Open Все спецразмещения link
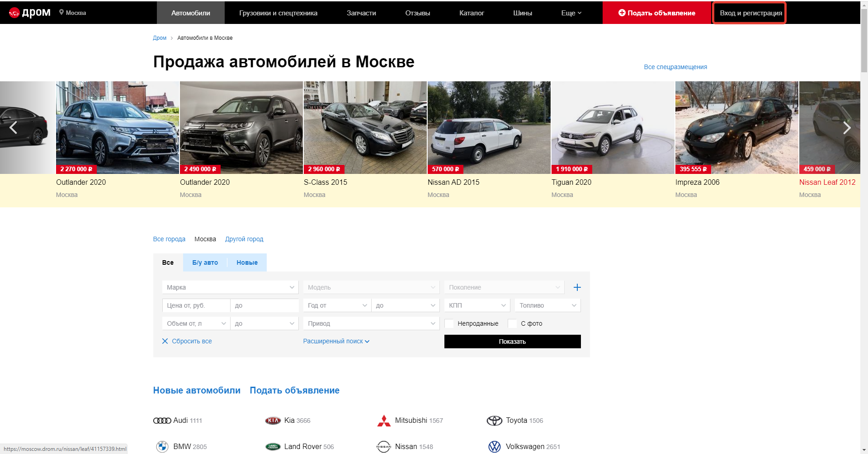Image resolution: width=868 pixels, height=454 pixels. [675, 67]
